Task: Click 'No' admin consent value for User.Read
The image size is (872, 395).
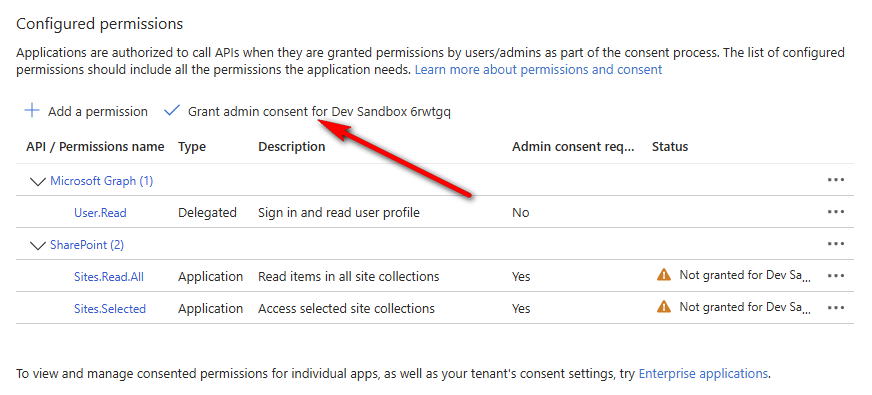Action: 521,213
